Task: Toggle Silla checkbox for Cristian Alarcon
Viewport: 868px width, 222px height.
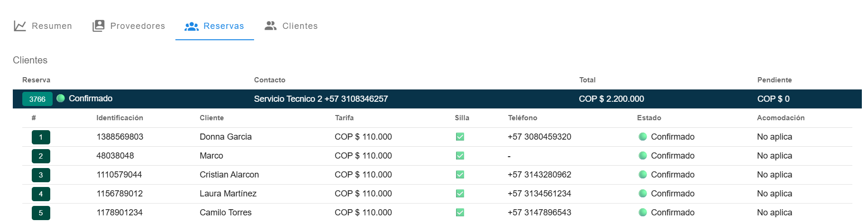Action: tap(460, 175)
